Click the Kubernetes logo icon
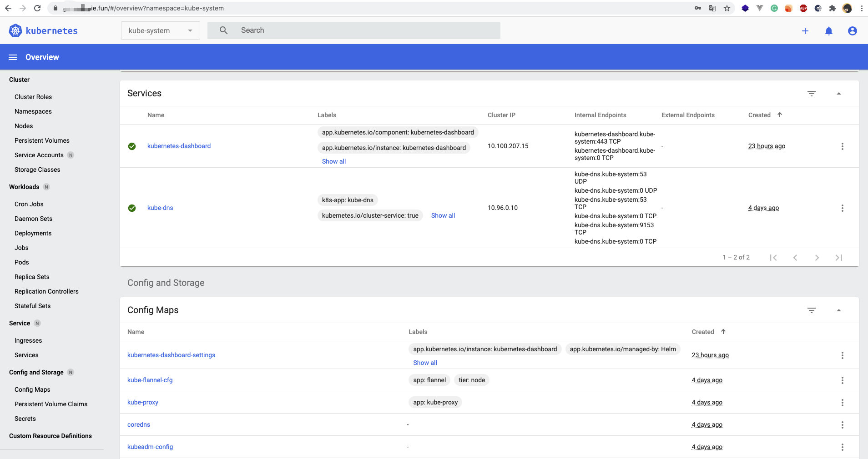The height and width of the screenshot is (459, 868). [15, 30]
